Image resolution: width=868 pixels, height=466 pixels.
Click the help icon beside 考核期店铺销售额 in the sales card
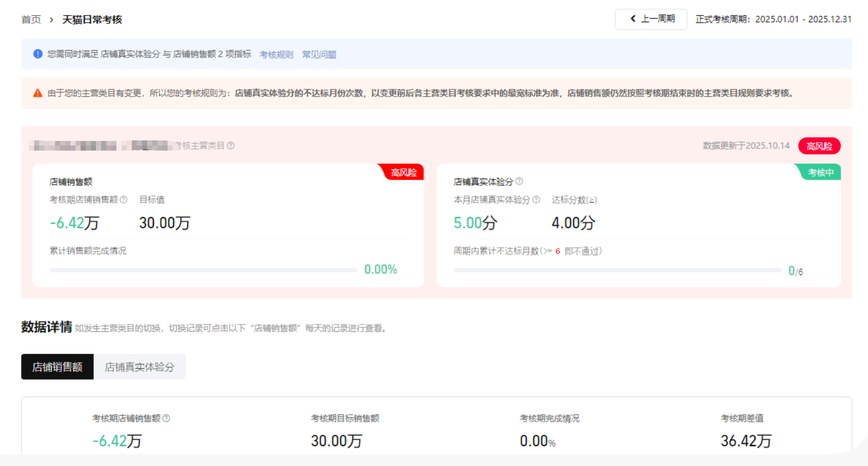[x=124, y=199]
